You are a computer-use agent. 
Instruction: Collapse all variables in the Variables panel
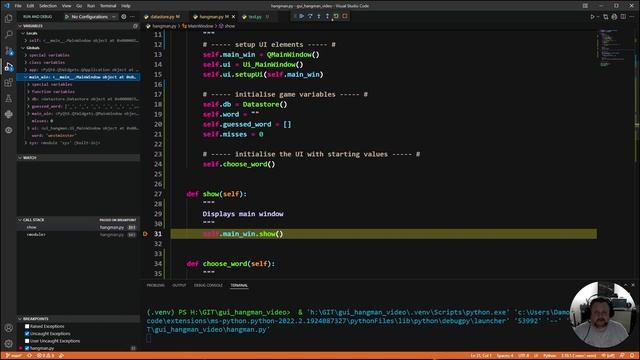tap(136, 26)
